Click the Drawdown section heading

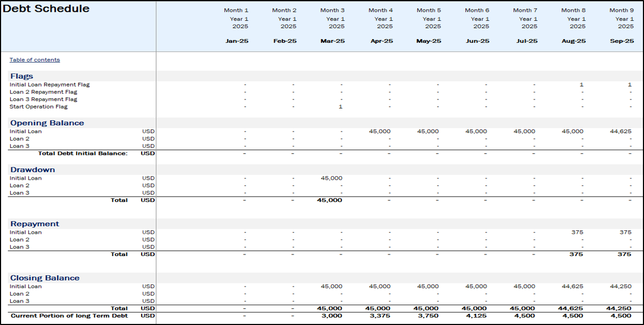[x=33, y=170]
